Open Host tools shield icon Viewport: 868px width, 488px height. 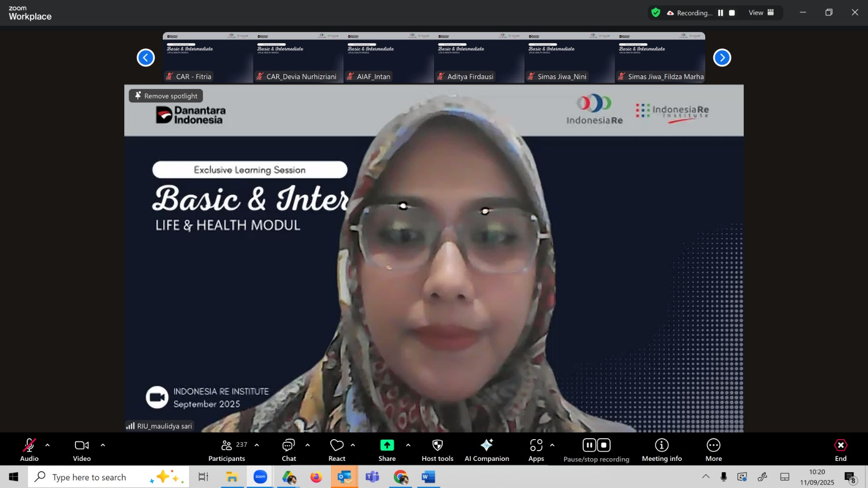437,445
